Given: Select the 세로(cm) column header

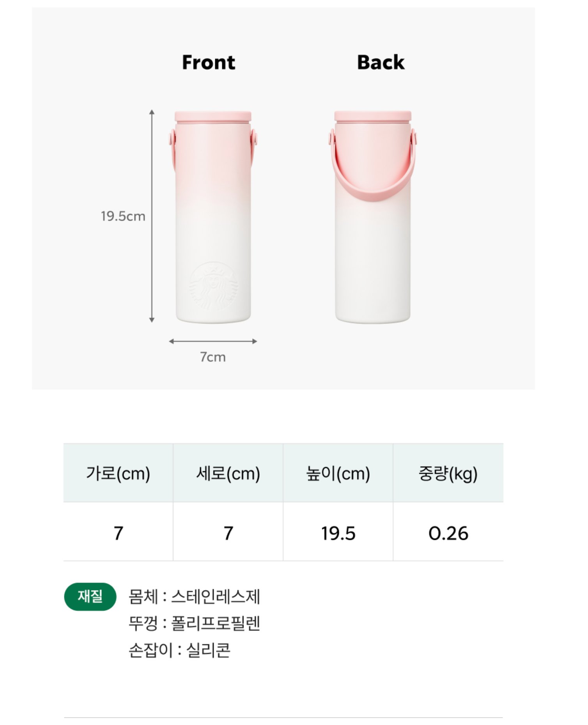Looking at the screenshot, I should click(228, 473).
